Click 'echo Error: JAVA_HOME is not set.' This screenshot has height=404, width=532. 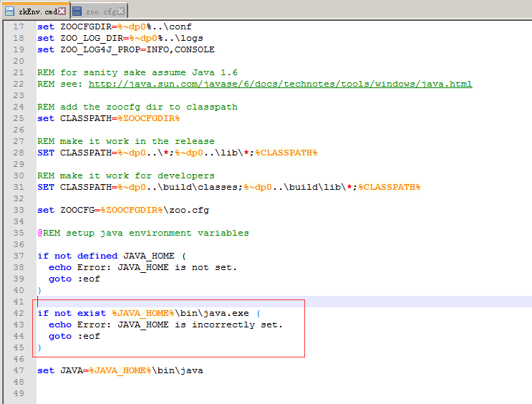point(142,267)
